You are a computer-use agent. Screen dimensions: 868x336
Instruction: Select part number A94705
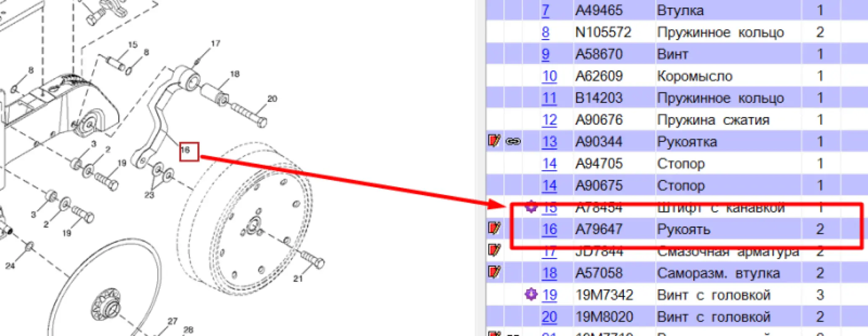(599, 164)
